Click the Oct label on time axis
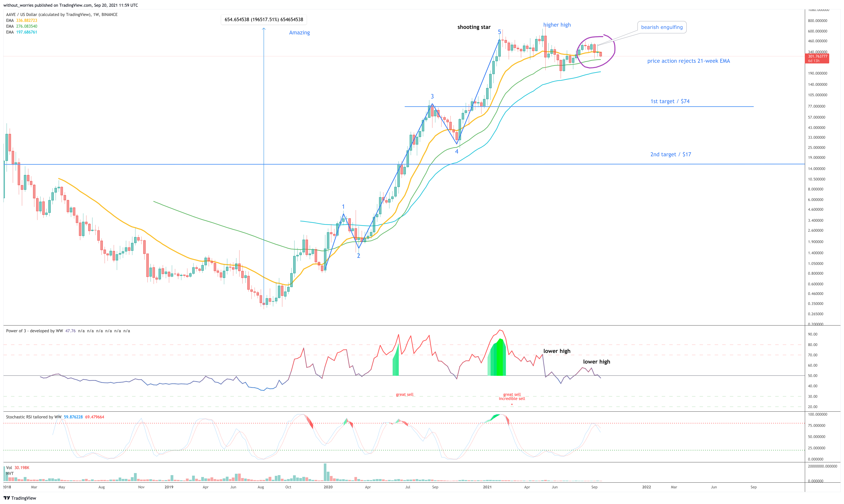Image resolution: width=844 pixels, height=504 pixels. point(288,487)
